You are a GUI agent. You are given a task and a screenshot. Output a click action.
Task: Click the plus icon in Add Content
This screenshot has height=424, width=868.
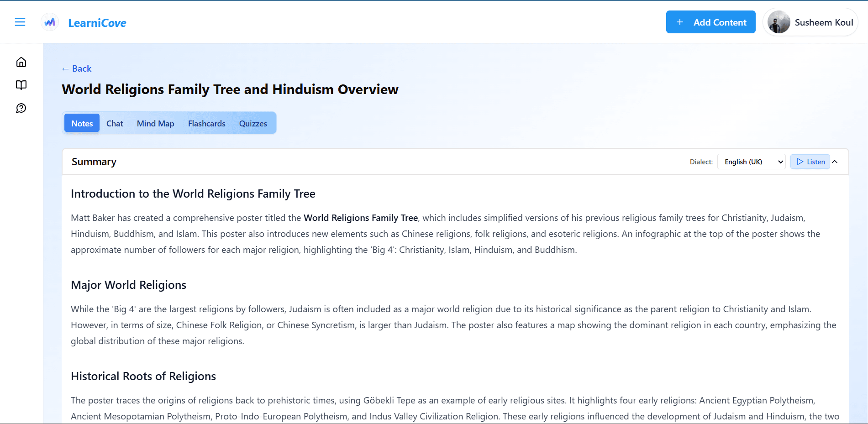coord(679,22)
